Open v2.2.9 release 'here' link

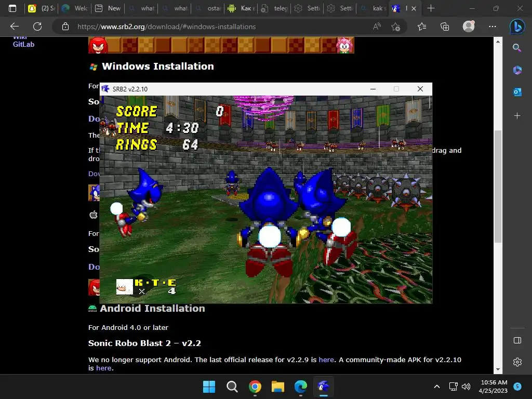pyautogui.click(x=326, y=360)
